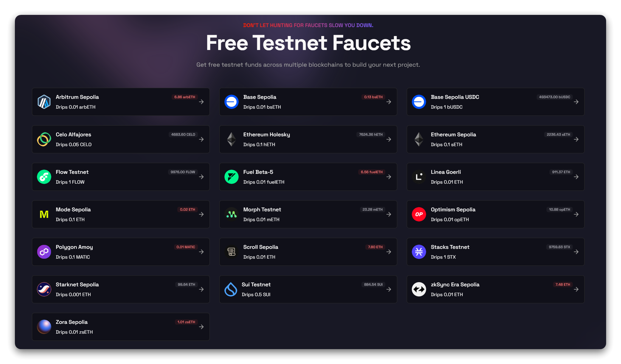Click the Zora Sepolia sphere icon
Viewport: 621px width, 364px height.
click(44, 327)
